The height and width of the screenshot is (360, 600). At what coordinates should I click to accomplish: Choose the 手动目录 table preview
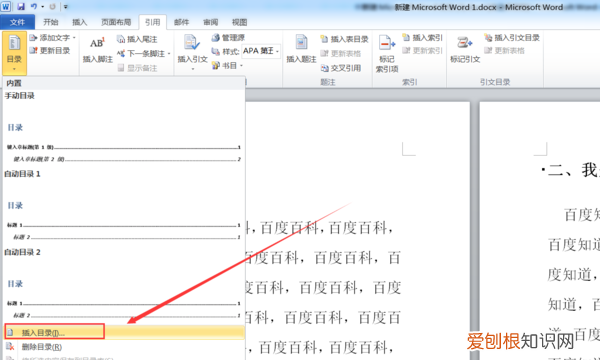(124, 129)
